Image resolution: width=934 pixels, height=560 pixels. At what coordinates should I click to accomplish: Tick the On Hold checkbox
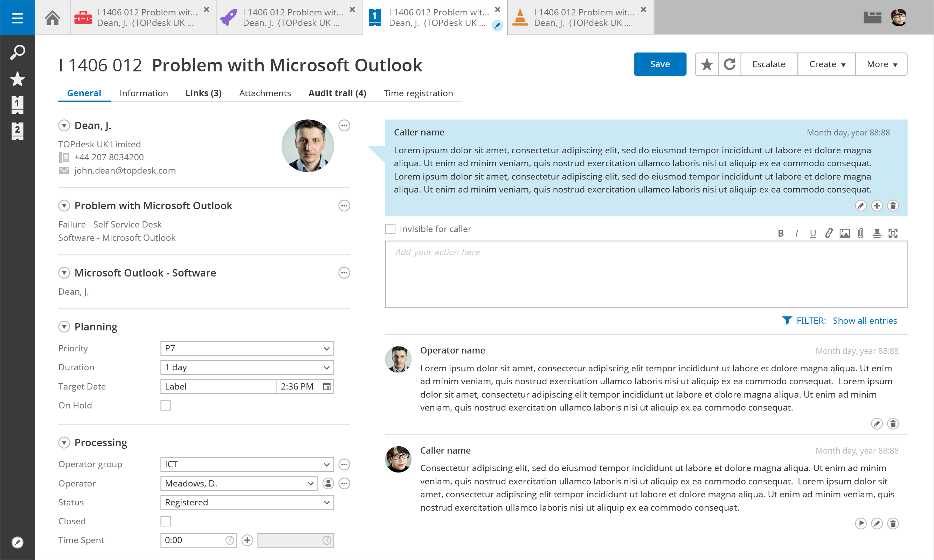[165, 405]
